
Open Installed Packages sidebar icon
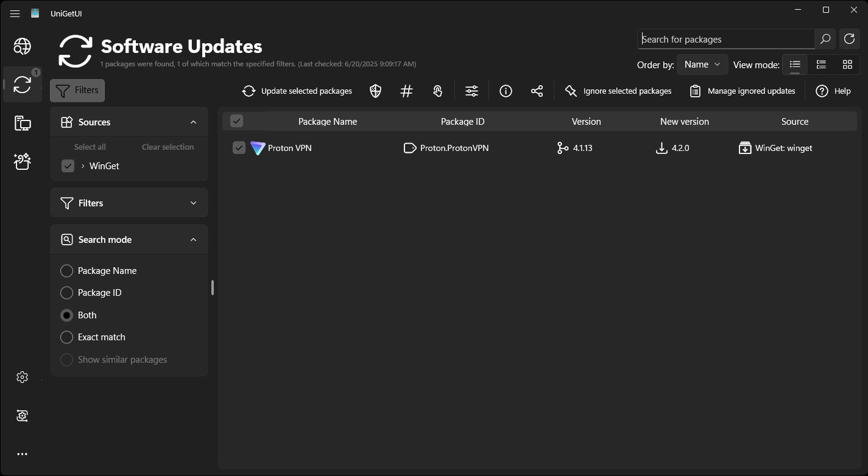point(23,123)
